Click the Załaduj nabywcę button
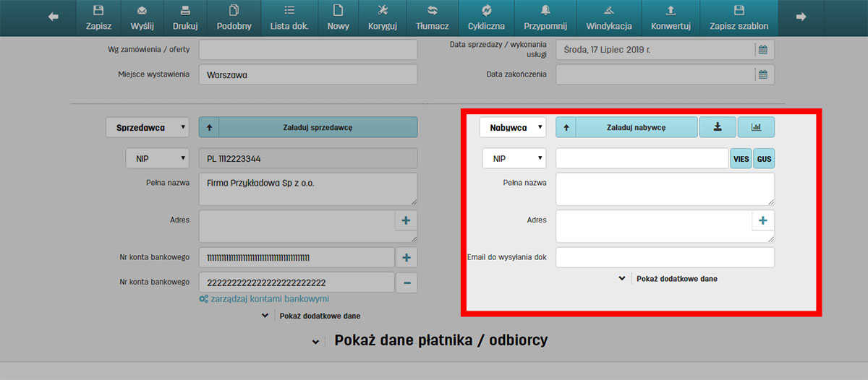 pyautogui.click(x=637, y=127)
